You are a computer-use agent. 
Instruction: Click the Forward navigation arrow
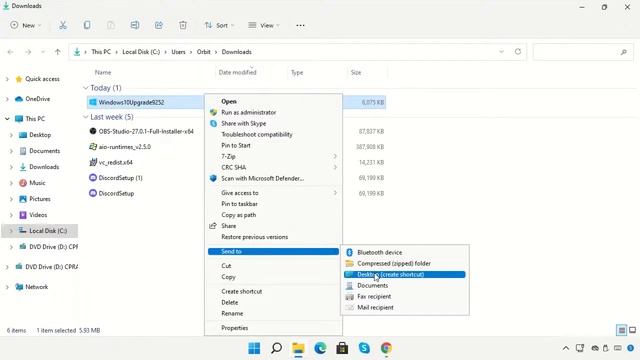coord(28,52)
